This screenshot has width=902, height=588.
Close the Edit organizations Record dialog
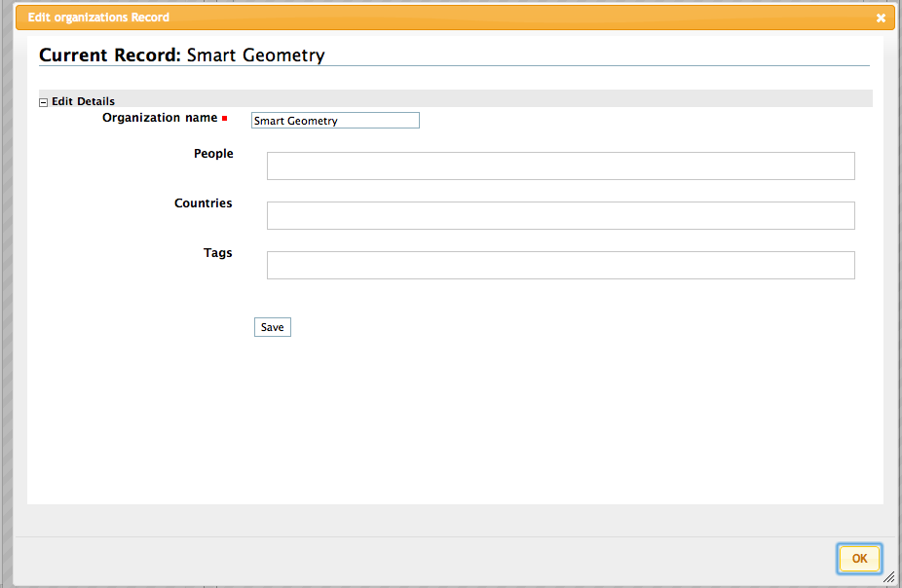coord(881,18)
